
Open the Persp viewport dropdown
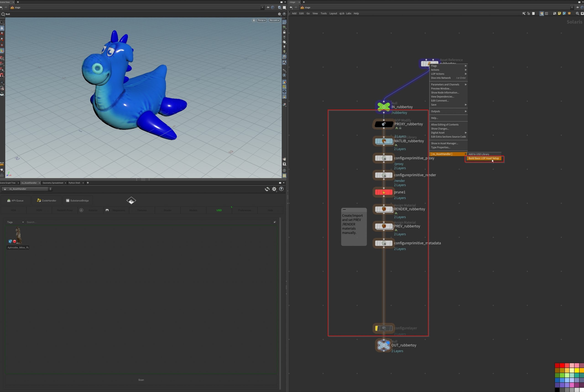[261, 20]
